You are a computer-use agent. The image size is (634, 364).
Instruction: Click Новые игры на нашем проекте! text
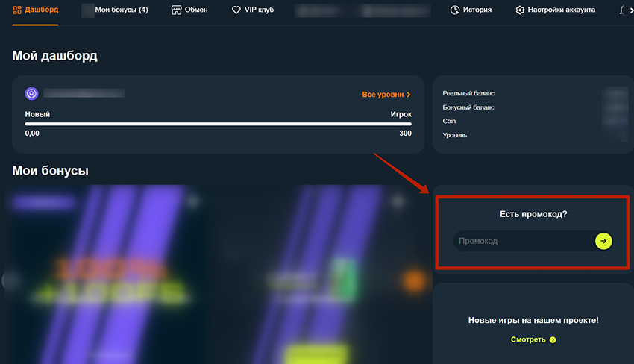pyautogui.click(x=533, y=320)
